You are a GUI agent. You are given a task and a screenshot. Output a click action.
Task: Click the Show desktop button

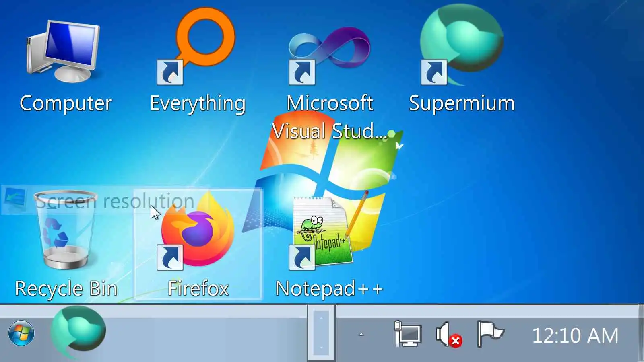(641, 333)
